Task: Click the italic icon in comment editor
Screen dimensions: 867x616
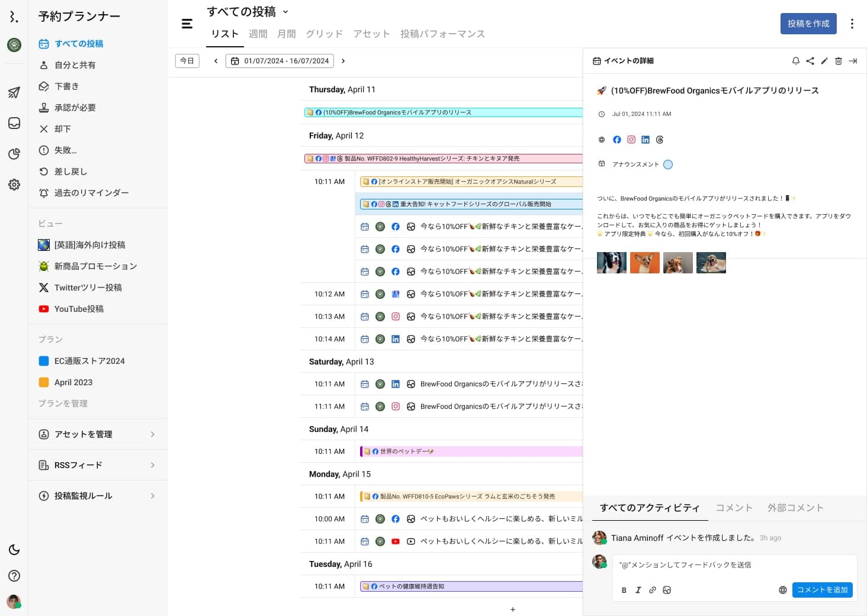Action: 638,590
